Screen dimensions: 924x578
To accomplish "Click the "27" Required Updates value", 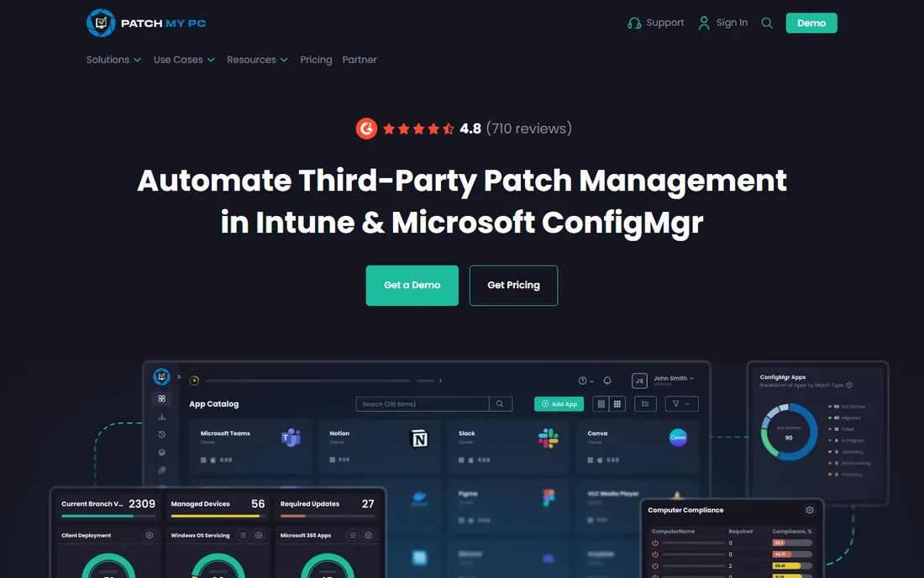I will tap(368, 504).
